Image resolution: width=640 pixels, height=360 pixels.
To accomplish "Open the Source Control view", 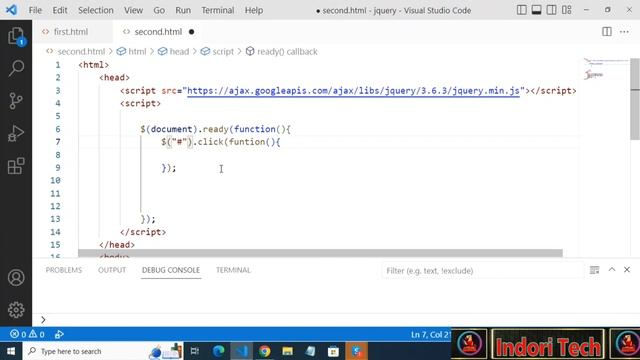I will [x=16, y=101].
